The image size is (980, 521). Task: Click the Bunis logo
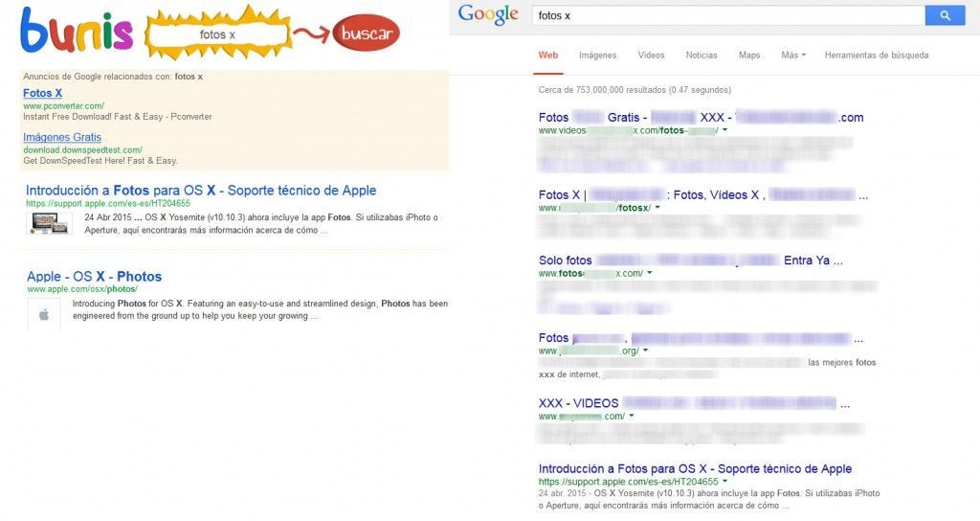[x=77, y=30]
